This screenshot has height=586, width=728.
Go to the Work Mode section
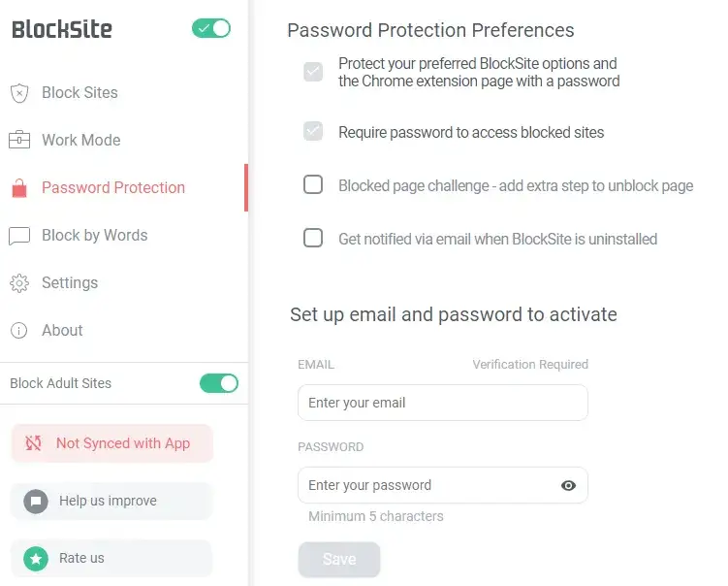pos(80,140)
